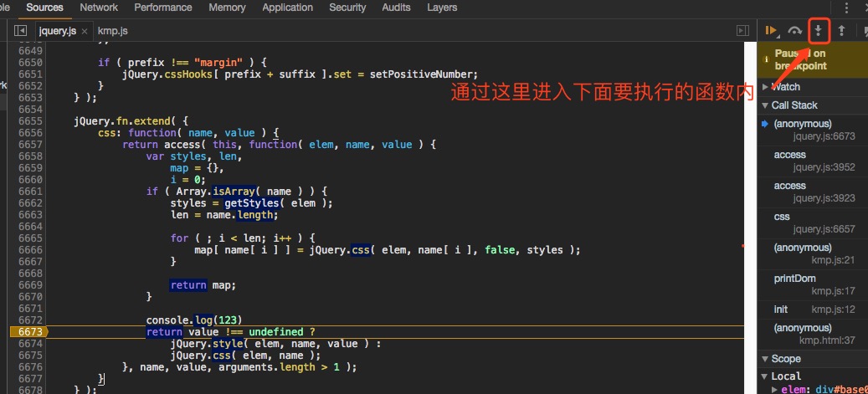Open the Memory panel
The image size is (868, 394).
[x=227, y=8]
